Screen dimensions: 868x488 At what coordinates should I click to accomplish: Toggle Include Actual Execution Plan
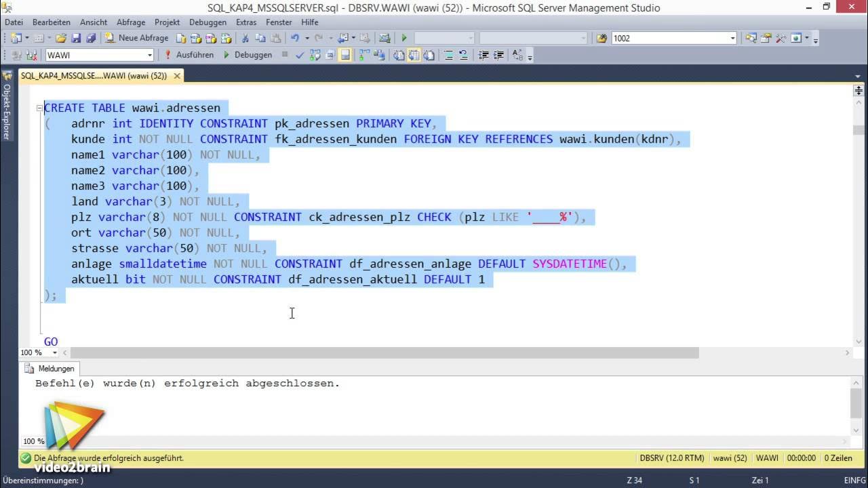click(x=364, y=55)
